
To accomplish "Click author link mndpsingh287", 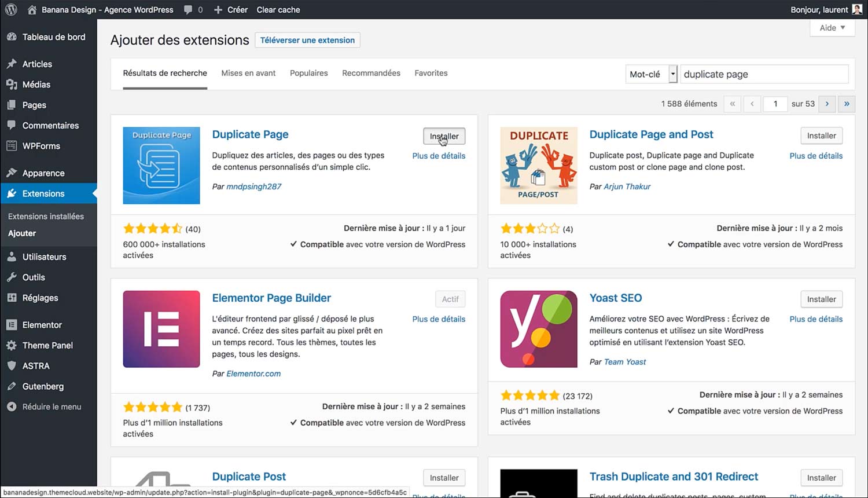I will tap(253, 186).
